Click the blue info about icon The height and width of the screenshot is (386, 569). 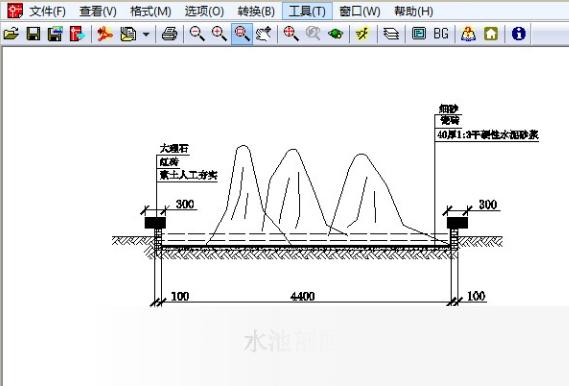pos(519,34)
